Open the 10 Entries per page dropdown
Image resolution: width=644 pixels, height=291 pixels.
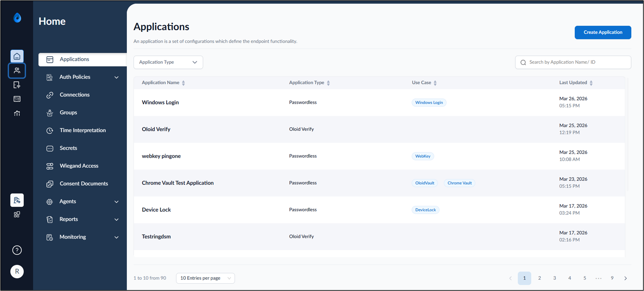(205, 278)
